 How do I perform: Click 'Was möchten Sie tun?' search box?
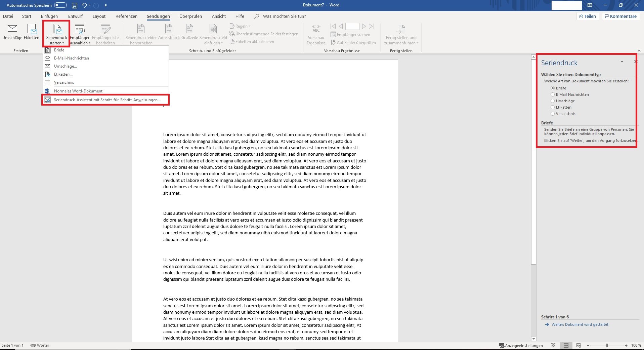(x=284, y=16)
